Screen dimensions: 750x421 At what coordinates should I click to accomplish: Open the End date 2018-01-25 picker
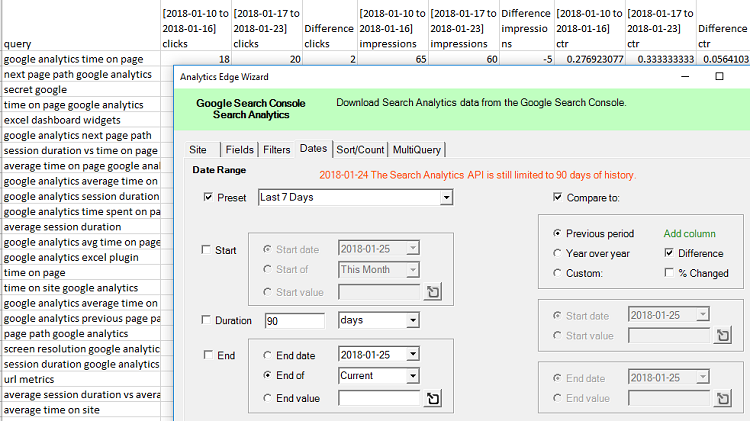pos(413,355)
